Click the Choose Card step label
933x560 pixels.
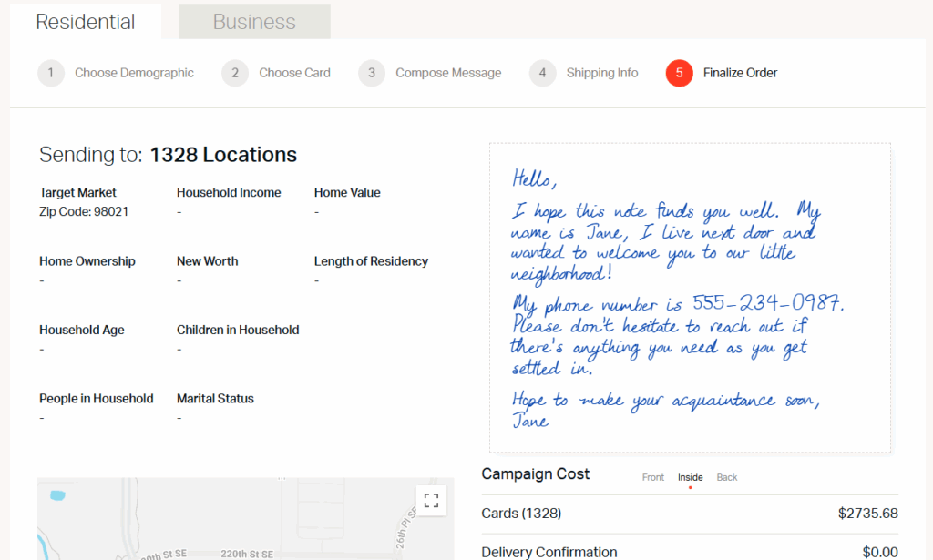pos(294,73)
